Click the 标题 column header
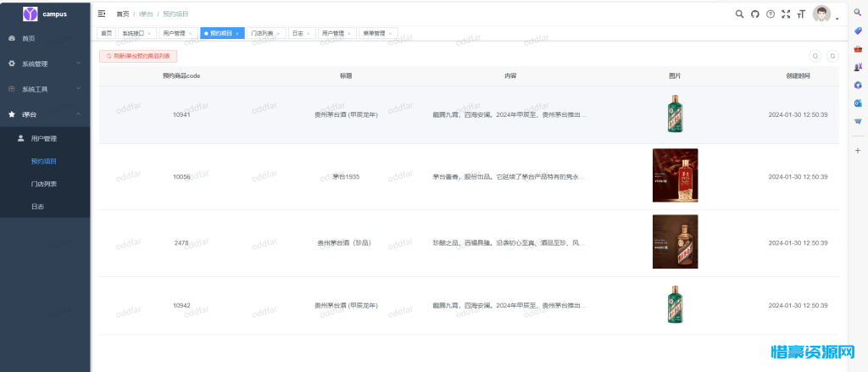Viewport: 868px width, 372px height. [346, 75]
